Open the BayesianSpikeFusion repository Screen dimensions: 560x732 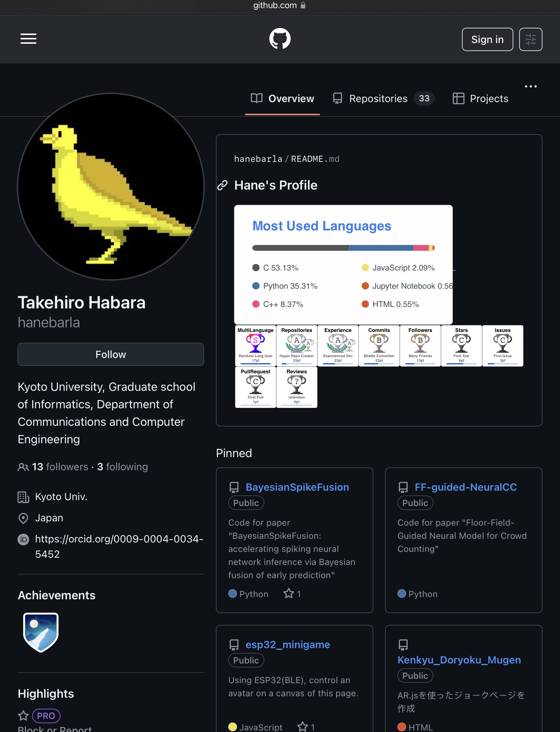(x=297, y=487)
